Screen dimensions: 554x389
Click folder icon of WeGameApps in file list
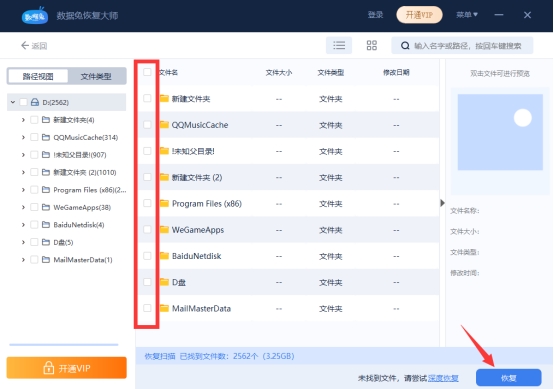coord(164,230)
